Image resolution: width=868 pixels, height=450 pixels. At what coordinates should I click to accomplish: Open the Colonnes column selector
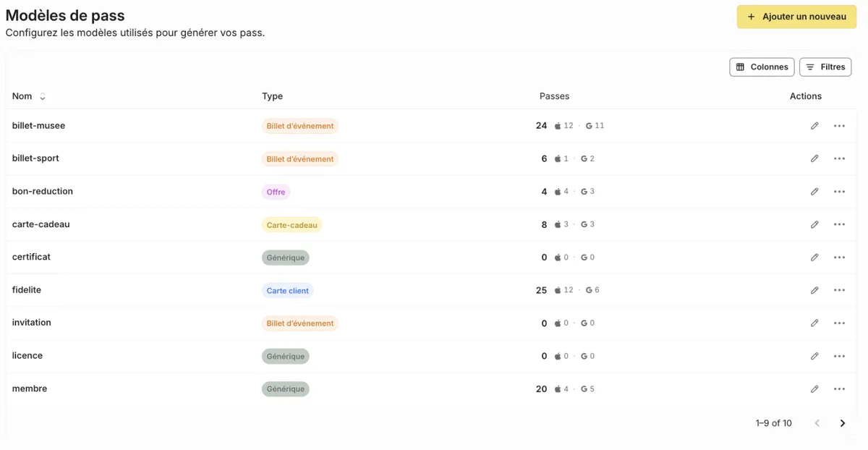coord(762,67)
